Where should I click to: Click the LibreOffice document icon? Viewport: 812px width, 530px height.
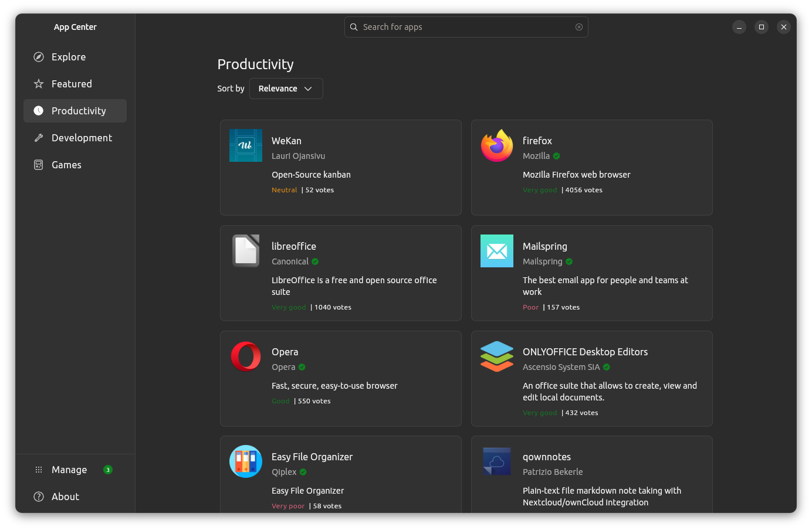(x=246, y=251)
